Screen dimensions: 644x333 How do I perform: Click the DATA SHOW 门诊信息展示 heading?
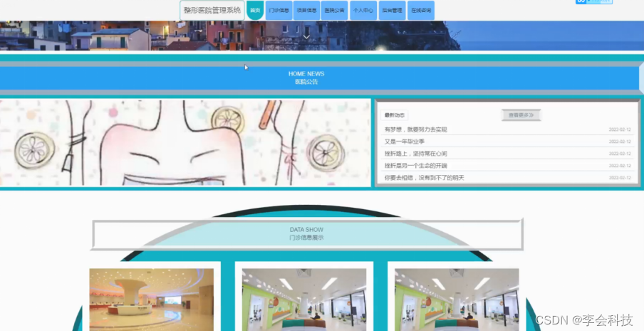(306, 234)
